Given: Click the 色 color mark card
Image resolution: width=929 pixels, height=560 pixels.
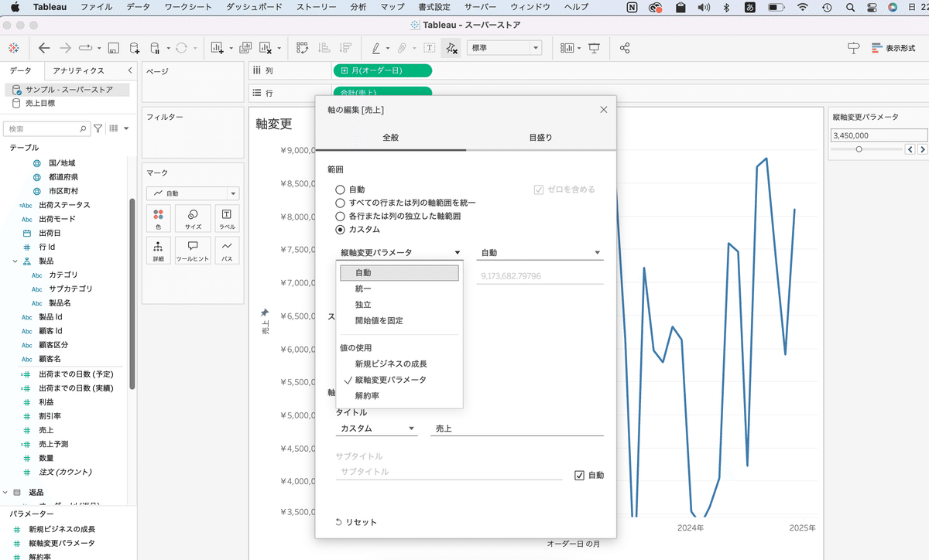Looking at the screenshot, I should tap(158, 218).
